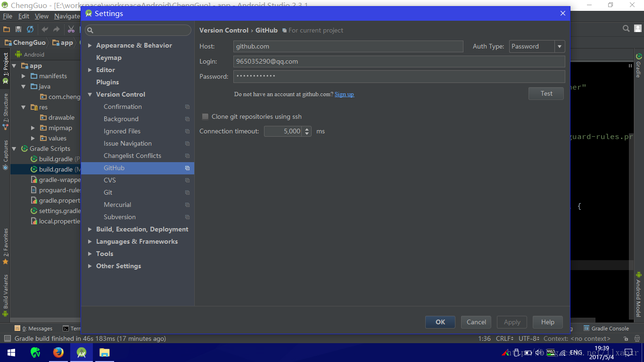Click the Save All toolbar icon
Image resolution: width=644 pixels, height=362 pixels.
[x=18, y=29]
